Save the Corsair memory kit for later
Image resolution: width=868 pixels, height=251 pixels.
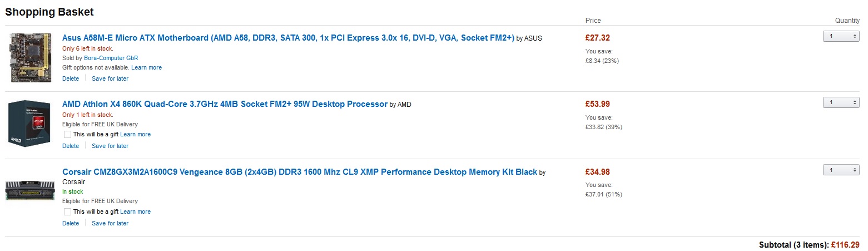[110, 223]
